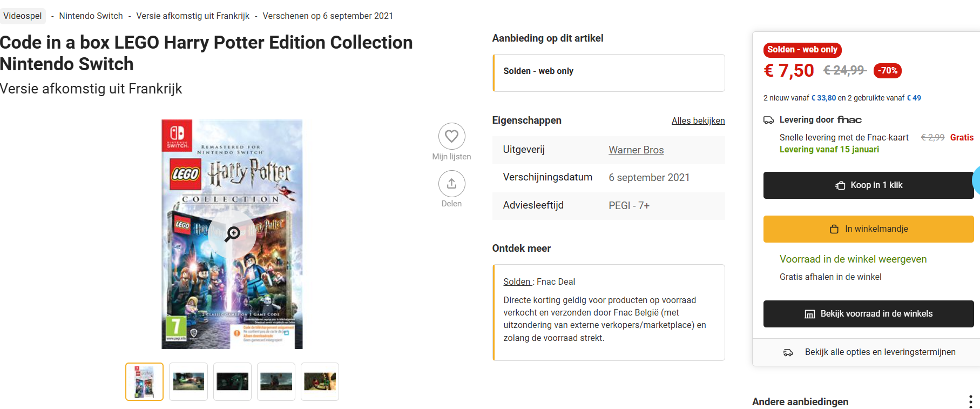The image size is (980, 409).
Task: Click the share (Delen) icon
Action: click(x=451, y=184)
